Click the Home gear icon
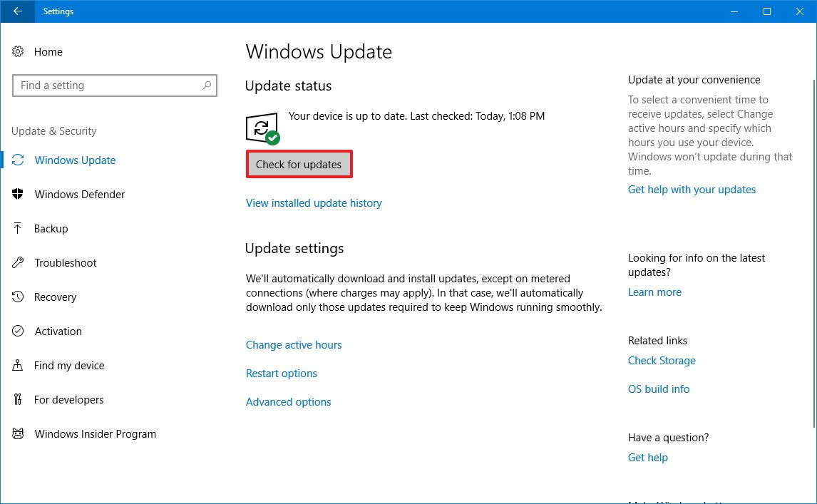817x504 pixels. [18, 51]
